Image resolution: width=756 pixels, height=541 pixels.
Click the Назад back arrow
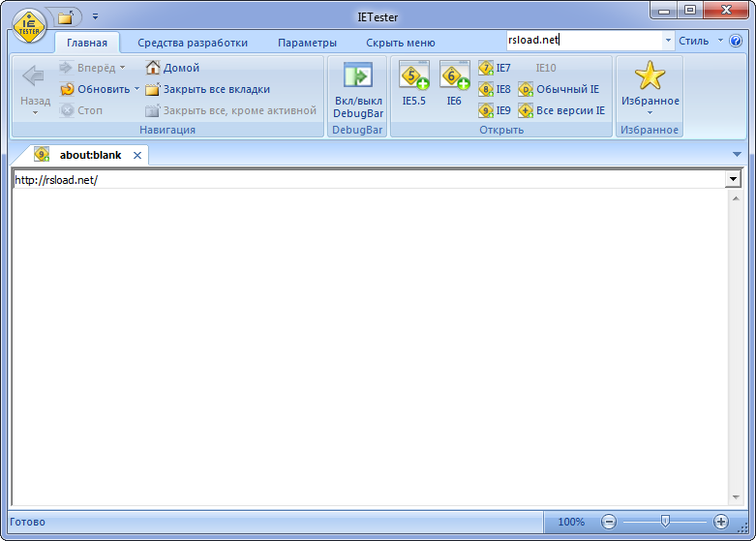tap(34, 76)
